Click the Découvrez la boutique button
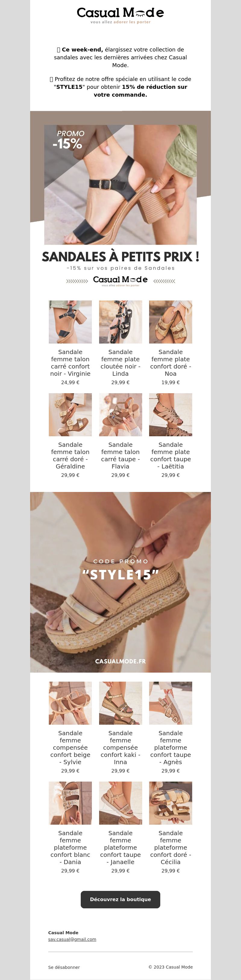 point(120,899)
